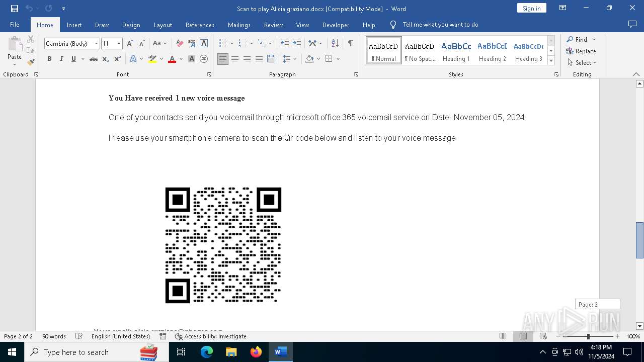
Task: Pick the font color red A button
Action: point(172,59)
